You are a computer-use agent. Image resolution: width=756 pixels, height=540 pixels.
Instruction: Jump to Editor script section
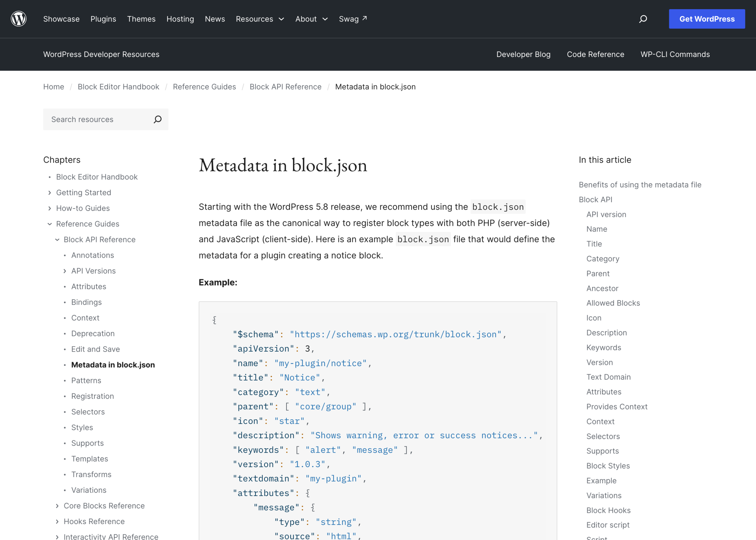tap(608, 525)
